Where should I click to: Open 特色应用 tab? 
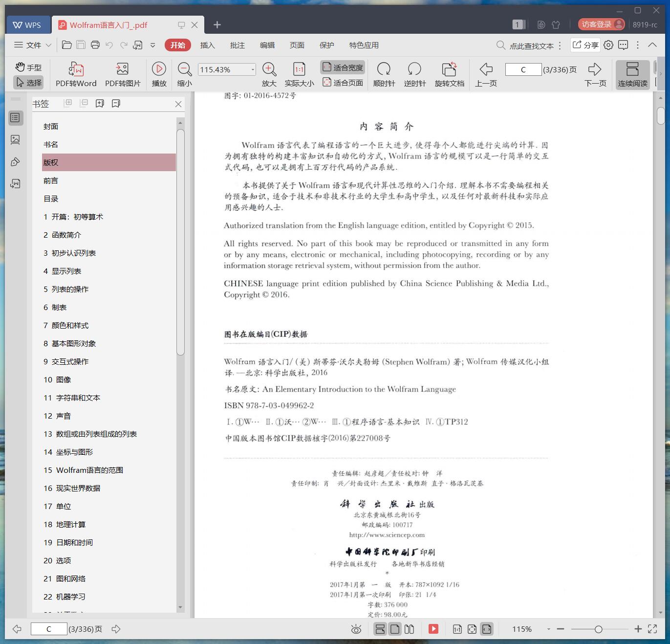point(364,45)
